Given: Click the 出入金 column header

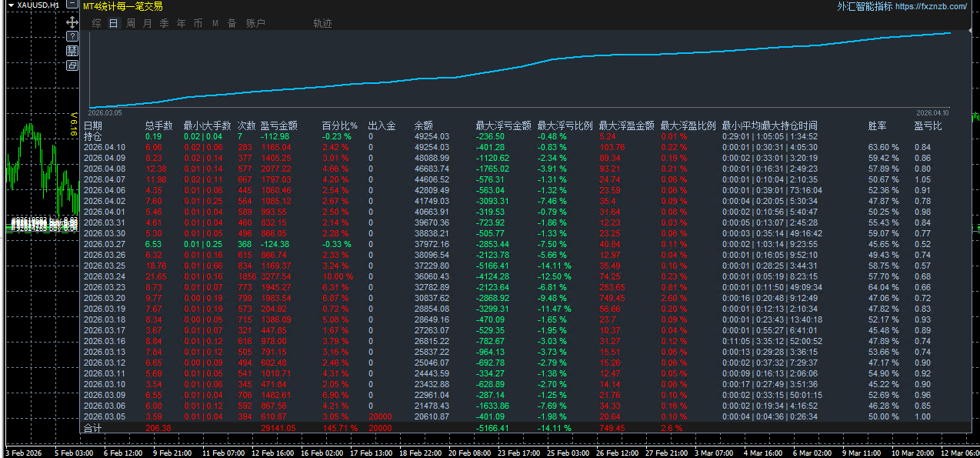Looking at the screenshot, I should 382,125.
